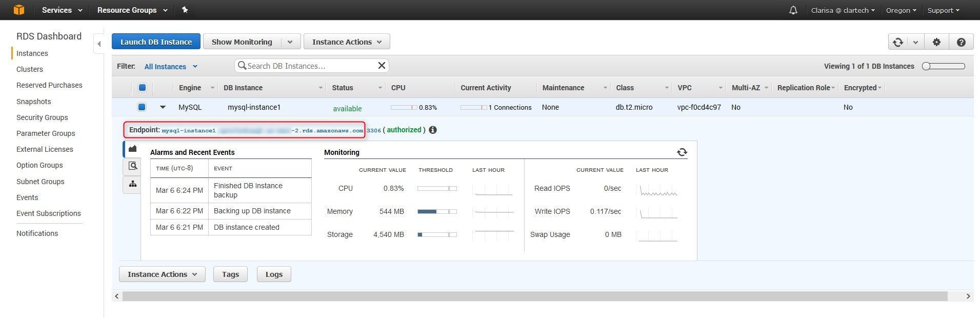Click the Show Monitoring button

[242, 42]
